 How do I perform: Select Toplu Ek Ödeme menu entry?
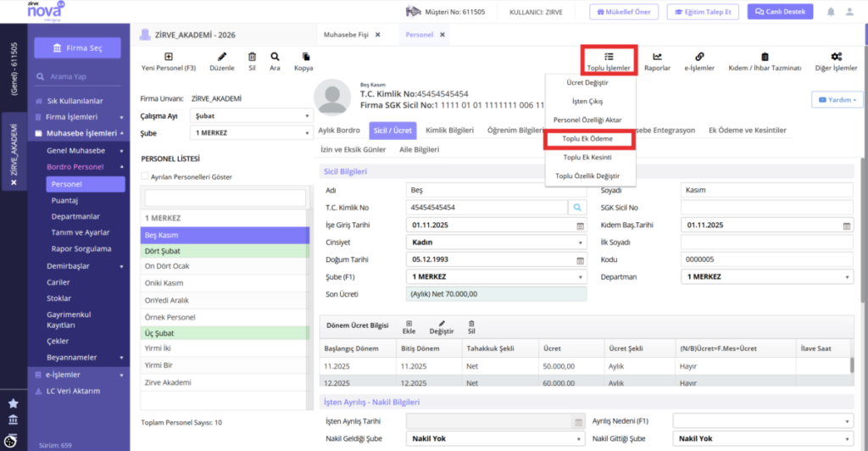coord(587,139)
